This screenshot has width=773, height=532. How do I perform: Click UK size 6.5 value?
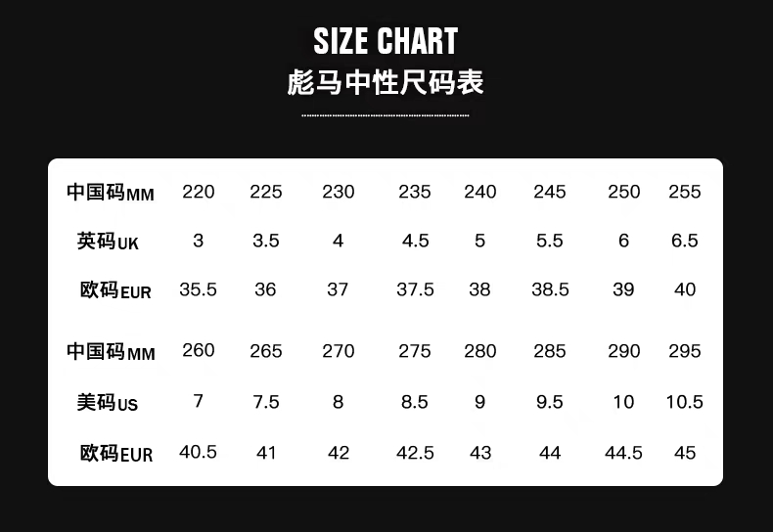click(x=685, y=241)
